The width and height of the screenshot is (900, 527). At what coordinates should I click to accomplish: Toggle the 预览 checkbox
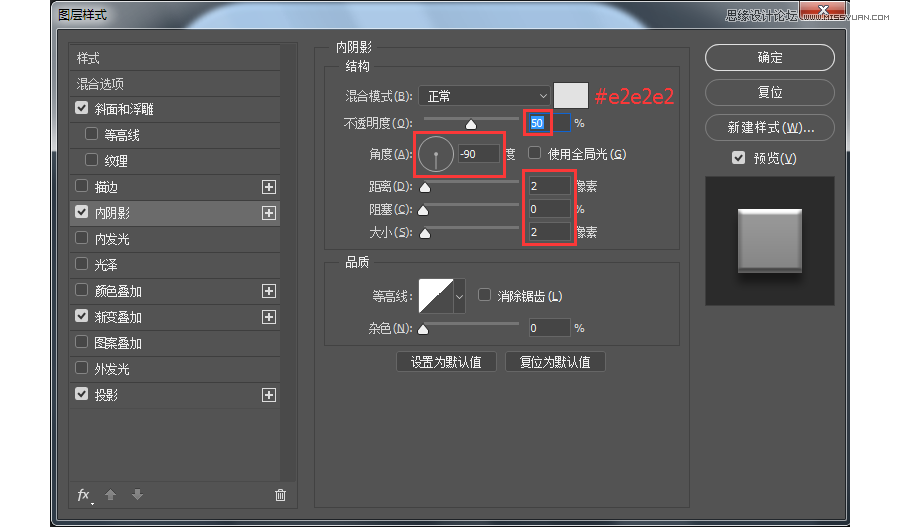tap(739, 157)
